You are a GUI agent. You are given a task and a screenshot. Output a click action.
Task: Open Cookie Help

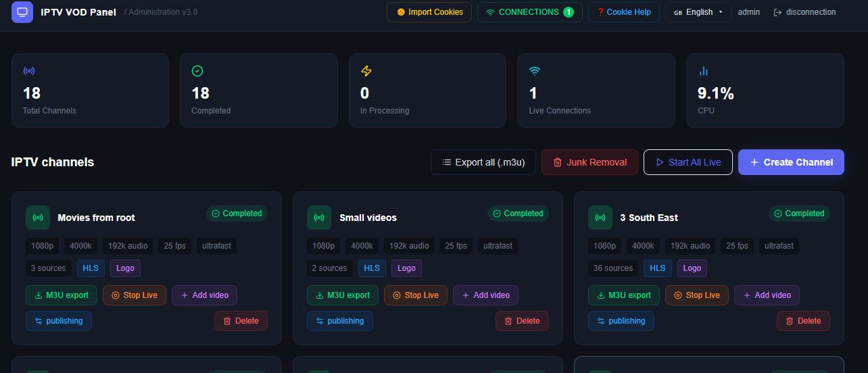point(623,12)
